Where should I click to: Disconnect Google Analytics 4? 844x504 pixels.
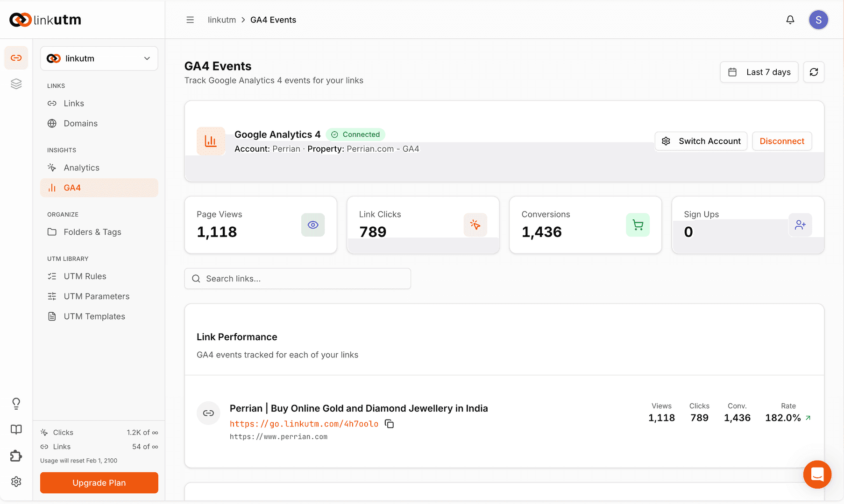pos(782,141)
